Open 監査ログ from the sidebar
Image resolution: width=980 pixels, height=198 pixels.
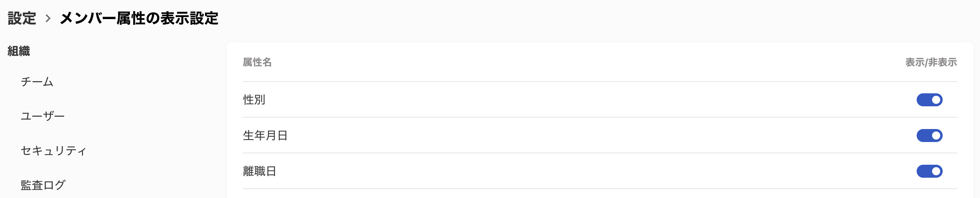pyautogui.click(x=43, y=185)
